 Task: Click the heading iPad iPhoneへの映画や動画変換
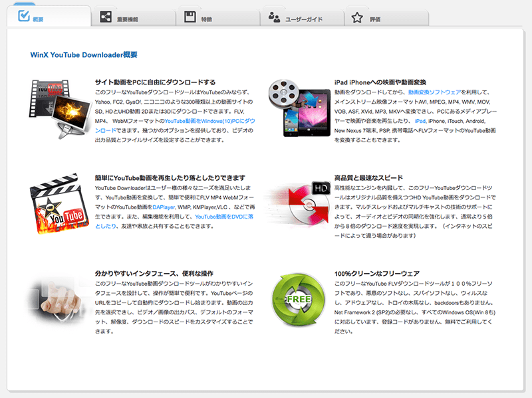[380, 82]
